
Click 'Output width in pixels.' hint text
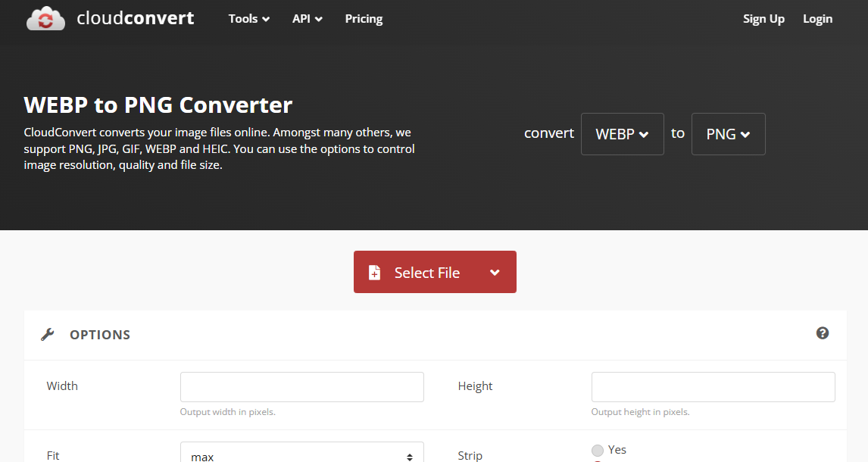(227, 412)
